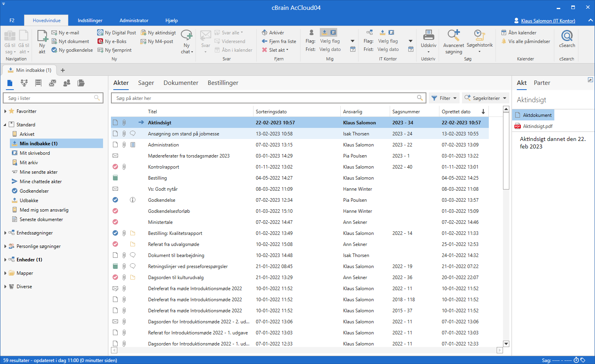Create Nyt dokument from the ribbon
This screenshot has height=364, width=595.
(70, 41)
